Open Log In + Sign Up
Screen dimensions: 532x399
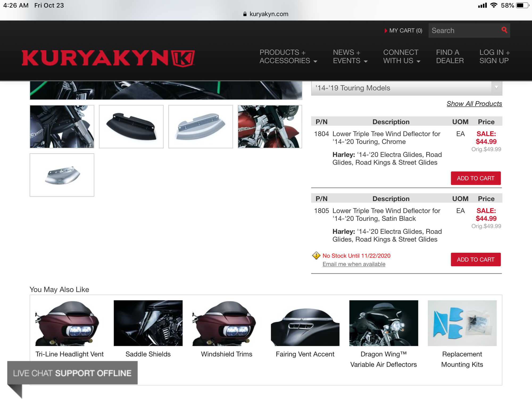494,56
